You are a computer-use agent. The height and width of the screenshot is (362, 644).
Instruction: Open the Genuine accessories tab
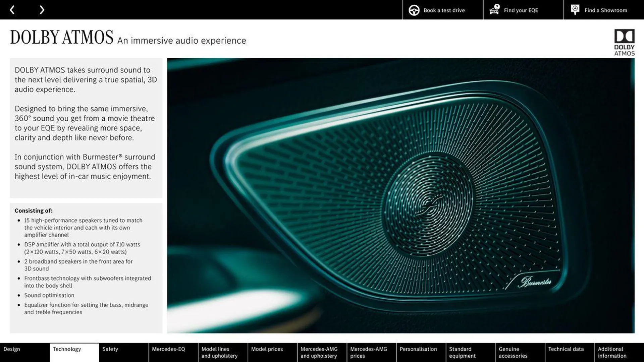[520, 352]
